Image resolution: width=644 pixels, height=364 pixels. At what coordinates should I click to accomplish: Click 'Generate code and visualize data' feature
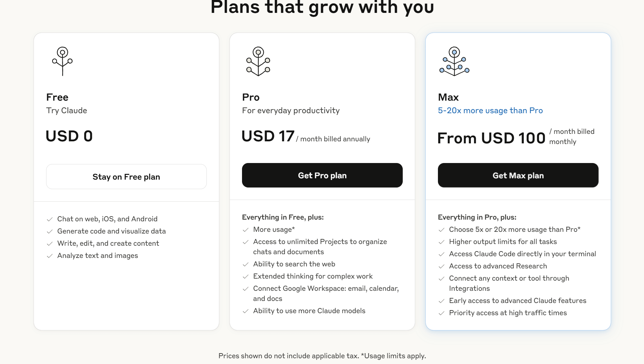(112, 231)
